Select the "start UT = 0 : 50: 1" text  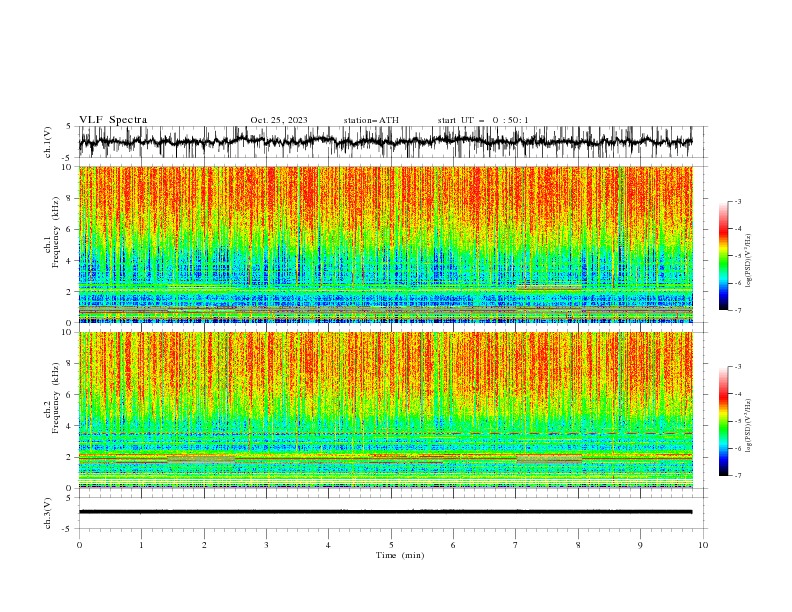coord(483,120)
